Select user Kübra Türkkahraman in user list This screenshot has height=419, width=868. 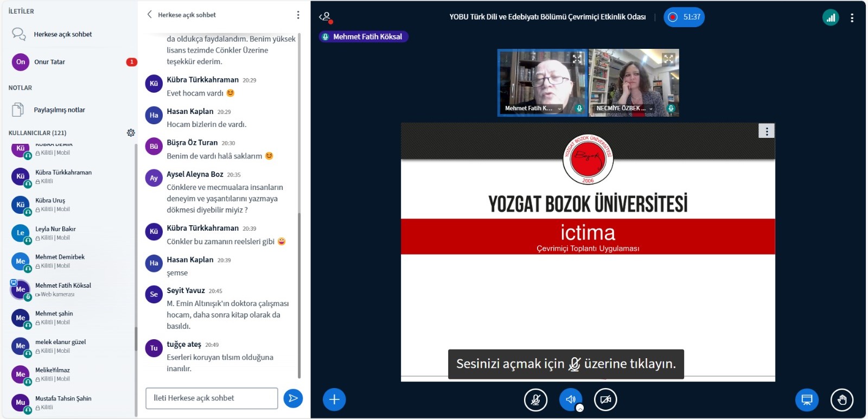click(71, 176)
